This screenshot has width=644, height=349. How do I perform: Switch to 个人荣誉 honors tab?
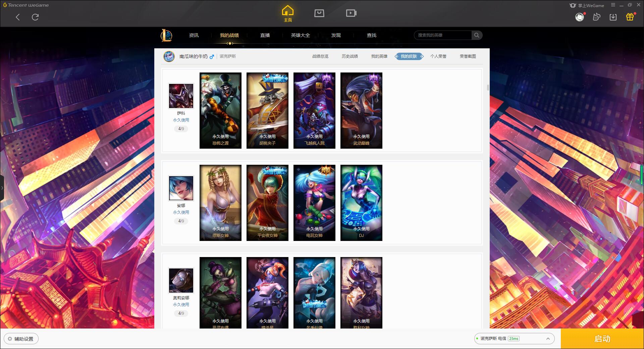point(438,56)
